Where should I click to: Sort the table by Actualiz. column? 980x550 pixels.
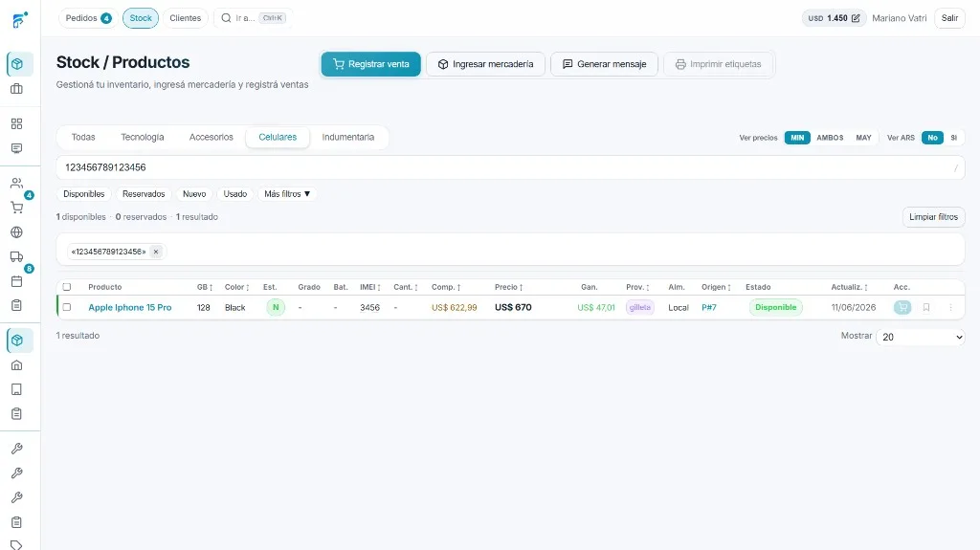[850, 287]
